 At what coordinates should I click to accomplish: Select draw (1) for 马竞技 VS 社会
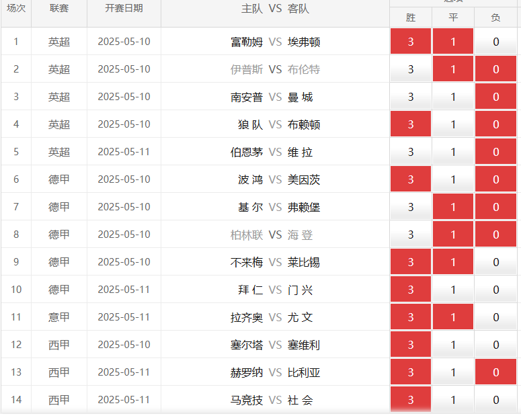(453, 399)
